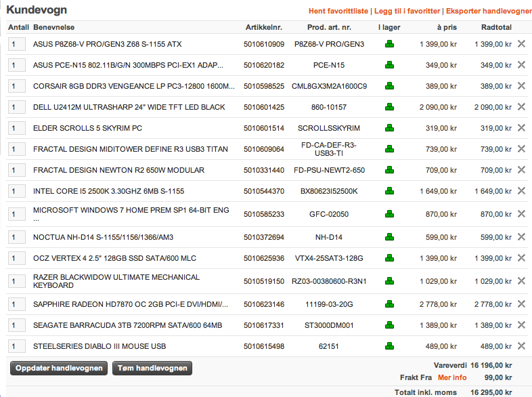Click stock icon for Intel Core i5 2500K
Viewport: 532px width, 397px height.
point(389,191)
